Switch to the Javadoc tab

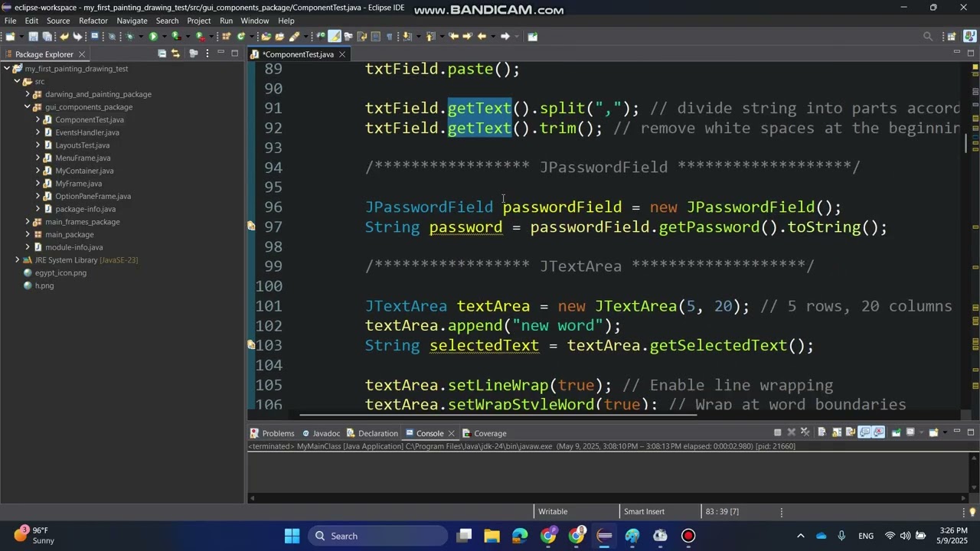point(321,433)
